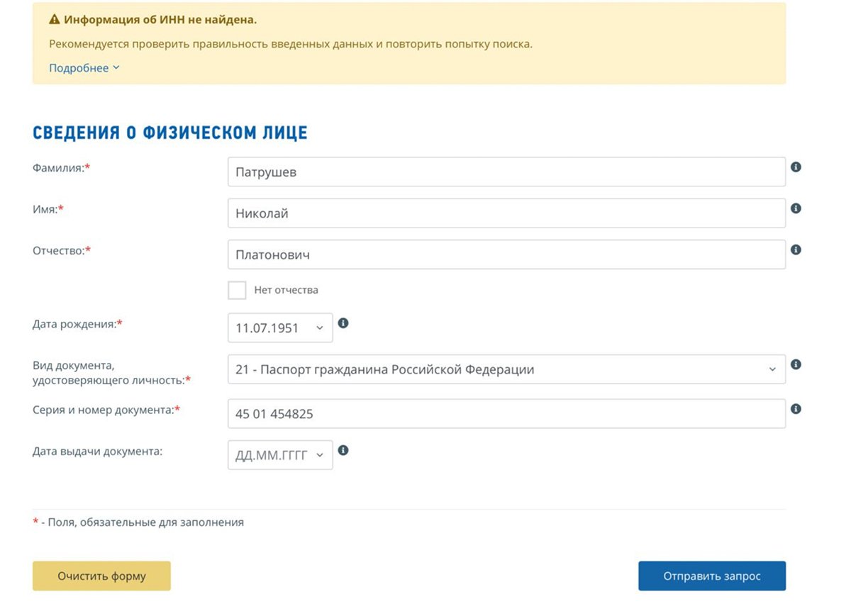The width and height of the screenshot is (851, 616).
Task: Click info icon beside Дата выдачи документа
Action: tap(343, 450)
